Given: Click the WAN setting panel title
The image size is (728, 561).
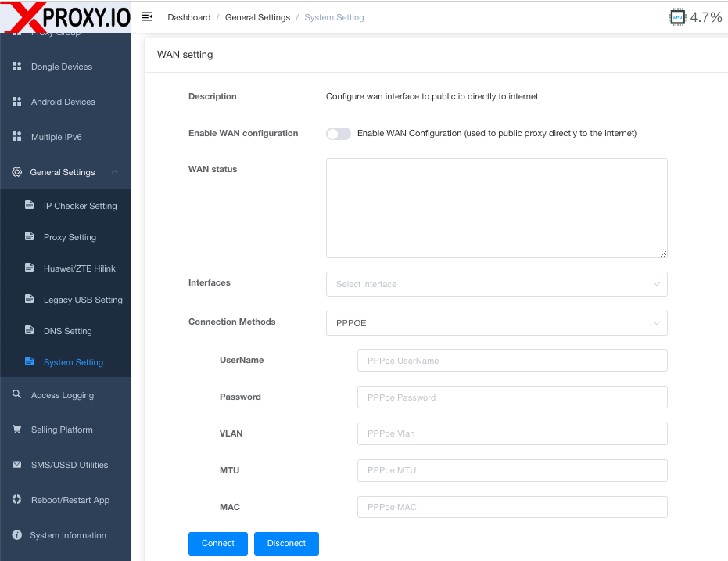Looking at the screenshot, I should click(185, 55).
